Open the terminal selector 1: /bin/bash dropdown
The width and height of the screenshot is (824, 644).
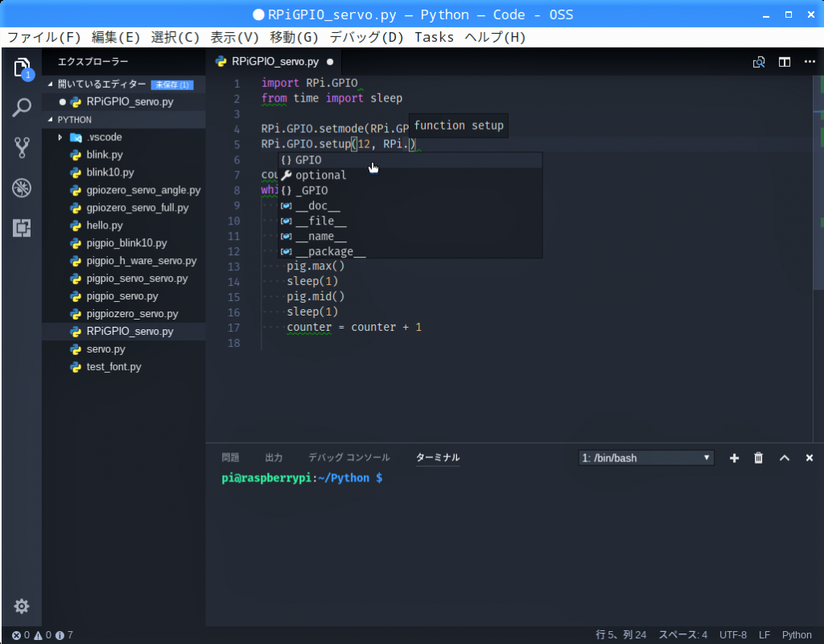click(646, 458)
